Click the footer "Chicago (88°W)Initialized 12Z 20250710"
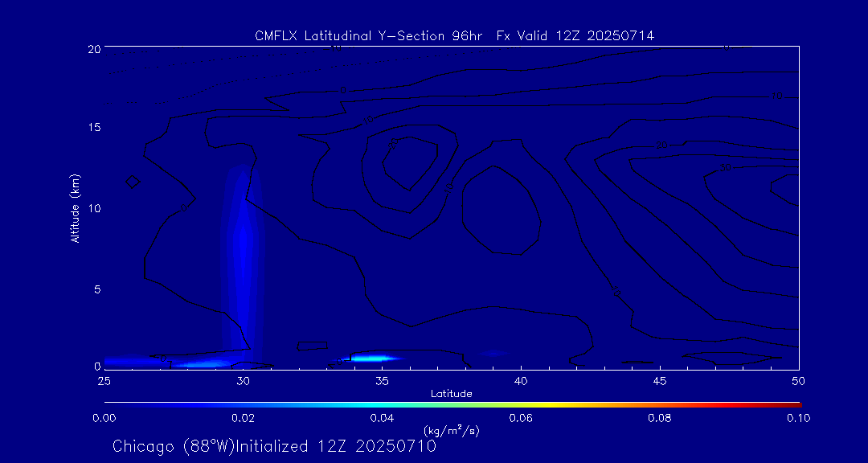 [x=274, y=446]
